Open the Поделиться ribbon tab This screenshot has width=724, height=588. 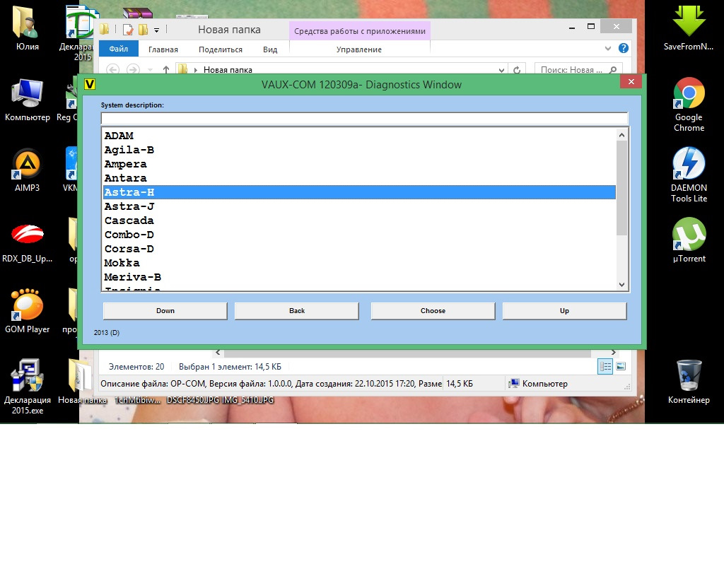click(x=221, y=49)
